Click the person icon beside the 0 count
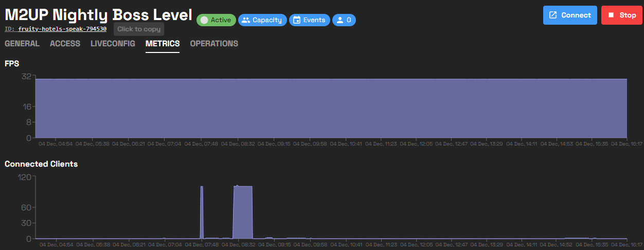644x250 pixels. click(x=339, y=20)
